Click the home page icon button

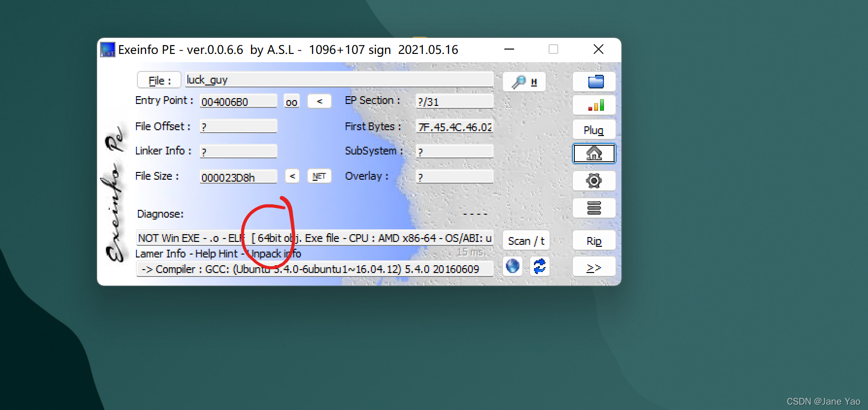pos(594,154)
